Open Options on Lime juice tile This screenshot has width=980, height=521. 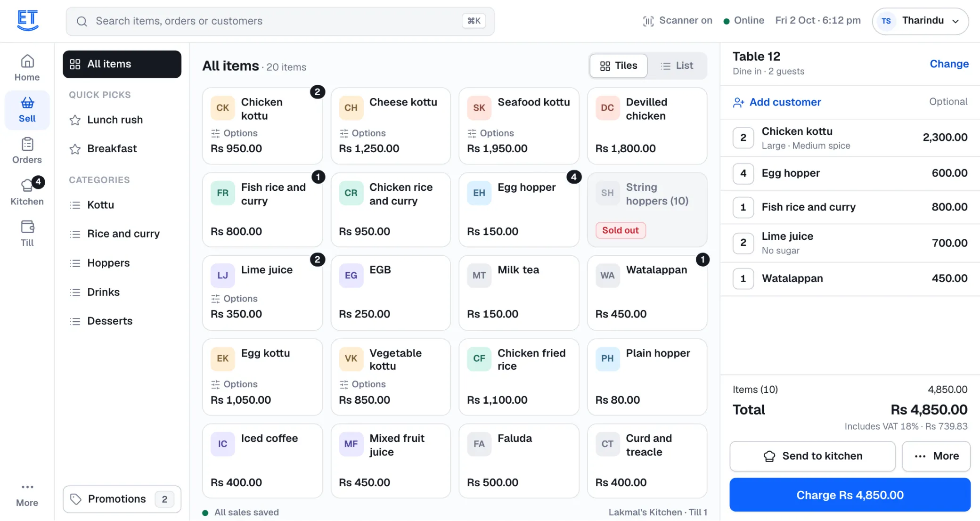coord(234,299)
